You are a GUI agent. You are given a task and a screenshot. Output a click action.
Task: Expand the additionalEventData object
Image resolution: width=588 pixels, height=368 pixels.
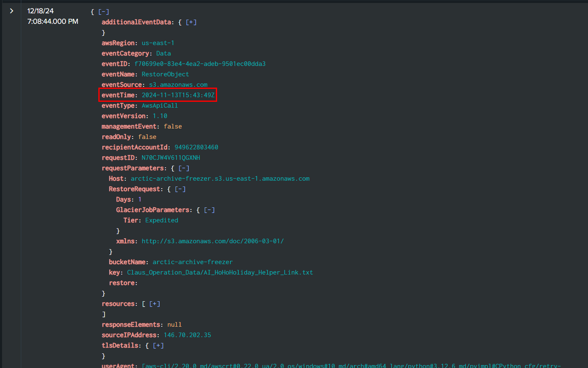[191, 23]
